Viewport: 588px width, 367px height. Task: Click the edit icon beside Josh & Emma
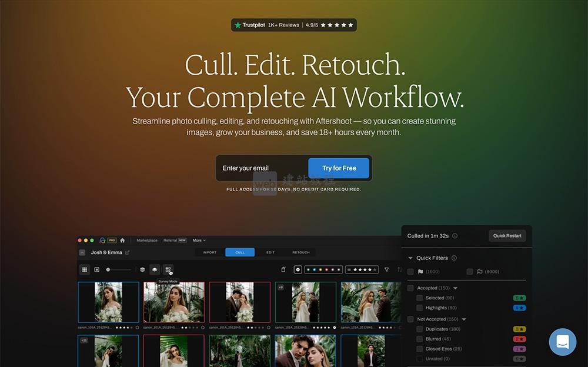pyautogui.click(x=128, y=252)
